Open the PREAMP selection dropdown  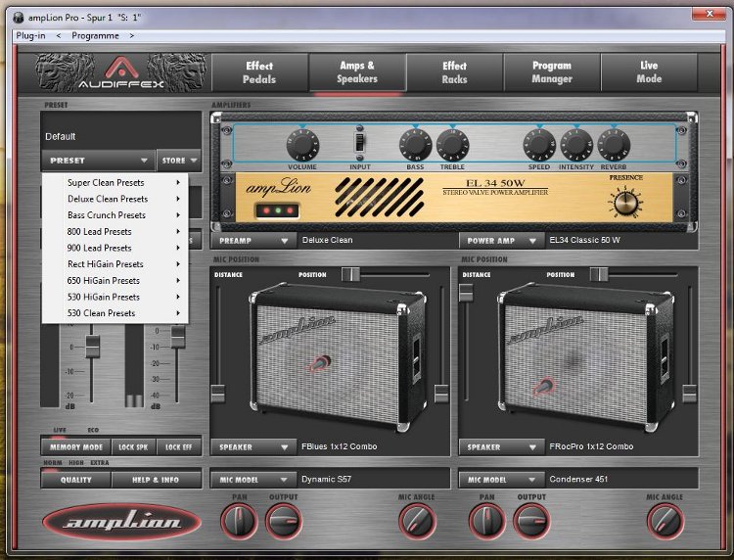point(253,241)
